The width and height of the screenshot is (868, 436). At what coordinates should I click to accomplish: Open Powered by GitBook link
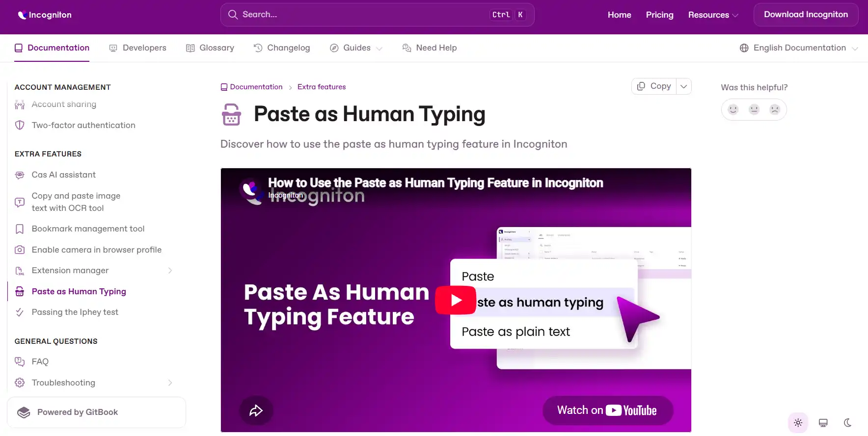96,412
